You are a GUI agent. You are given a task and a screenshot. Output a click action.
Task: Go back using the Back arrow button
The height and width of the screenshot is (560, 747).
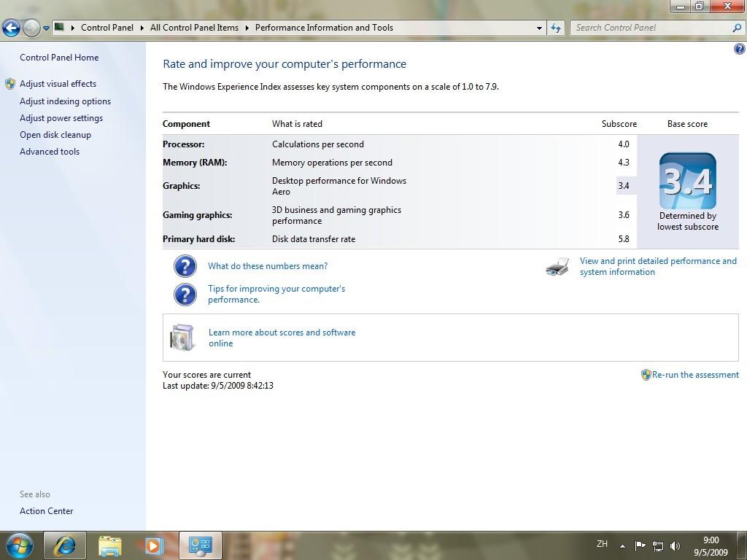11,28
